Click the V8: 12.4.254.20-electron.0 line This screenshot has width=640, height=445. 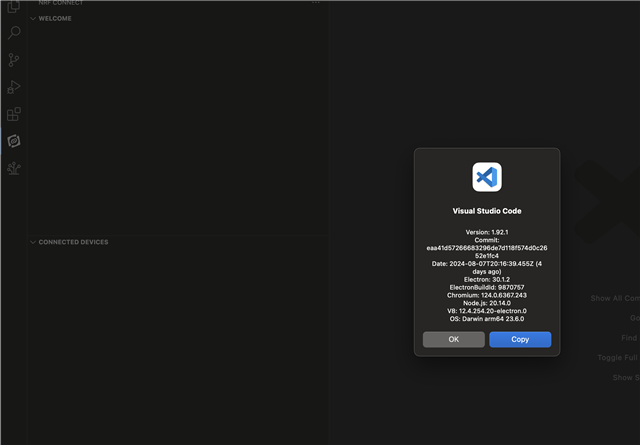[487, 311]
